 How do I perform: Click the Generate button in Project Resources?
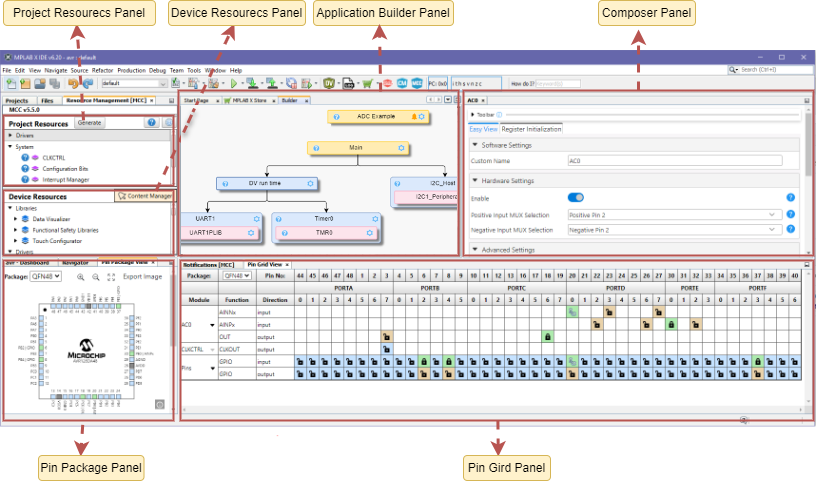point(89,122)
